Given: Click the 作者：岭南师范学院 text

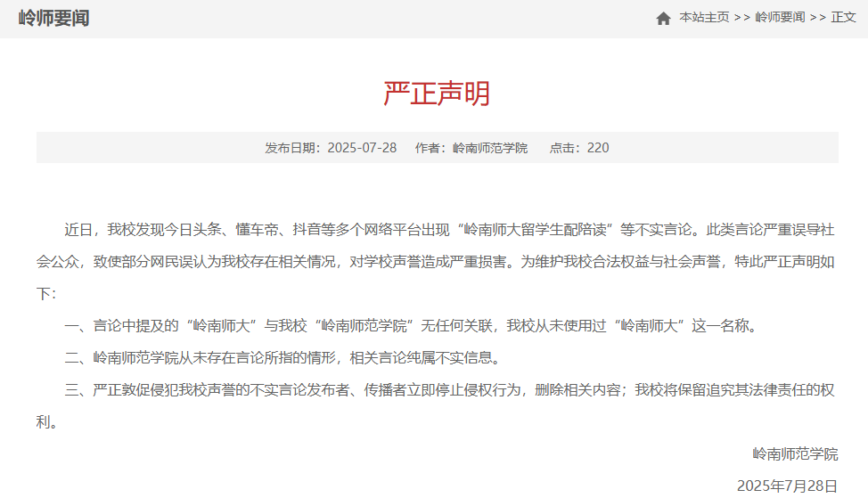Looking at the screenshot, I should [x=471, y=148].
